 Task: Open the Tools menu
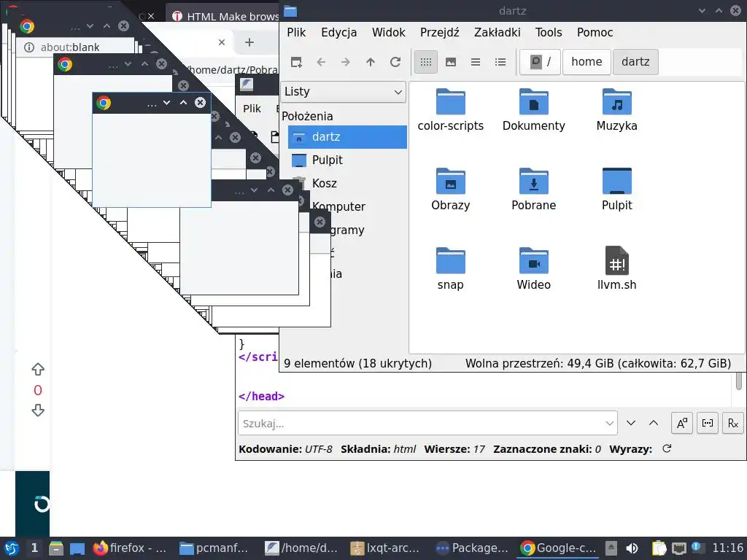point(549,32)
